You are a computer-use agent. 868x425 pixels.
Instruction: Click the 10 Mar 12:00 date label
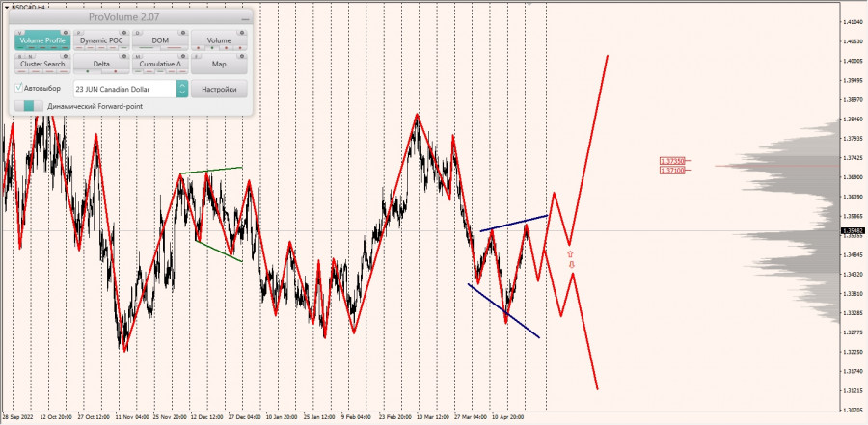pos(433,416)
